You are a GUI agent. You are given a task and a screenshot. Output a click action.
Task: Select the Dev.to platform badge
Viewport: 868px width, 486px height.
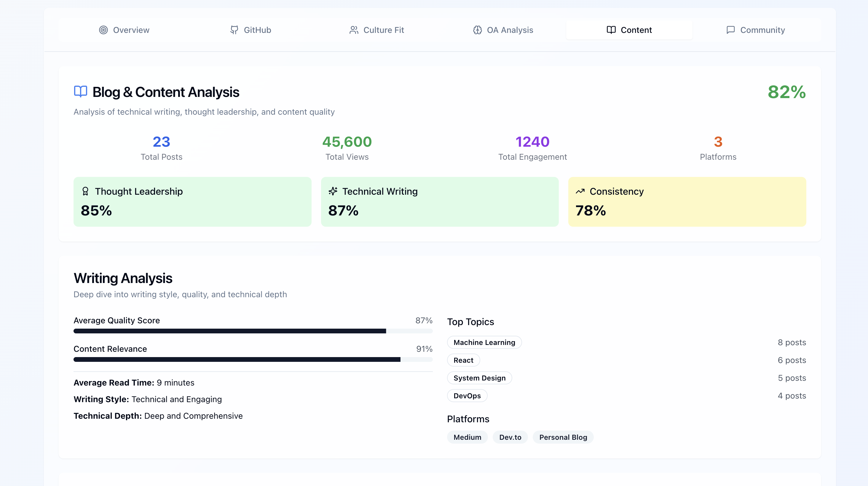coord(510,437)
